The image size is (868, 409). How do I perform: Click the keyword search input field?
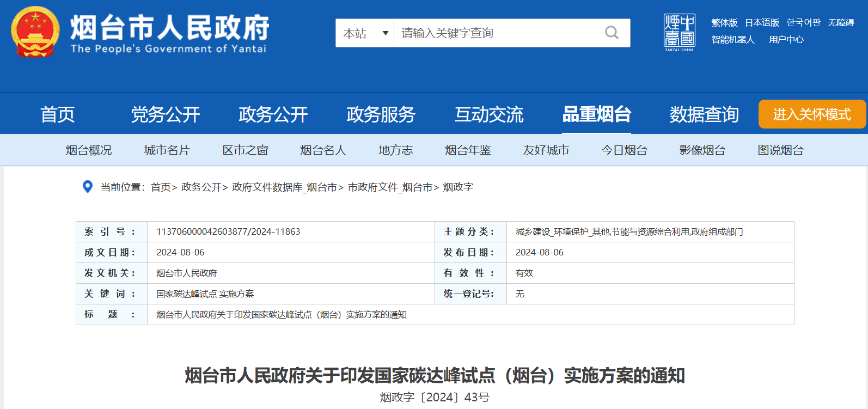coord(498,33)
